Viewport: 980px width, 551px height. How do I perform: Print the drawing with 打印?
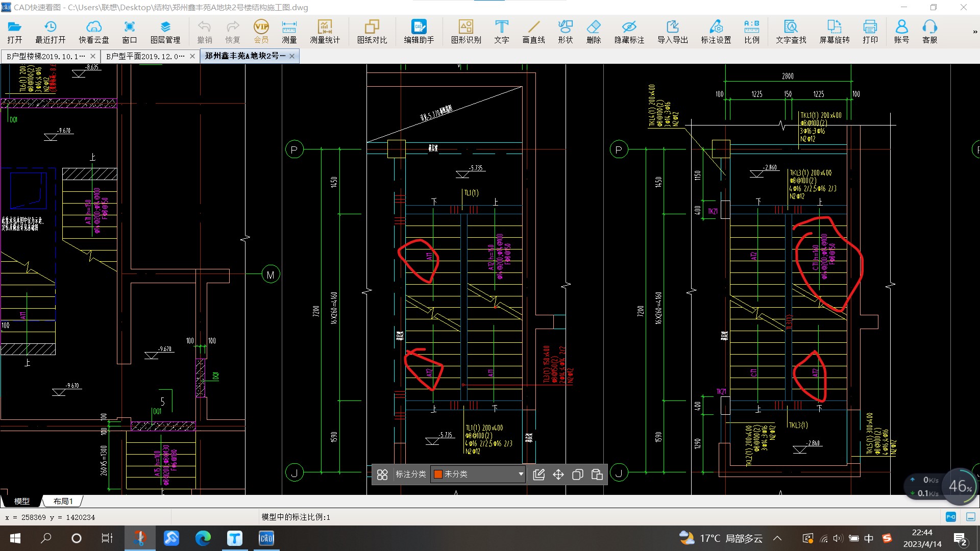[x=870, y=32]
